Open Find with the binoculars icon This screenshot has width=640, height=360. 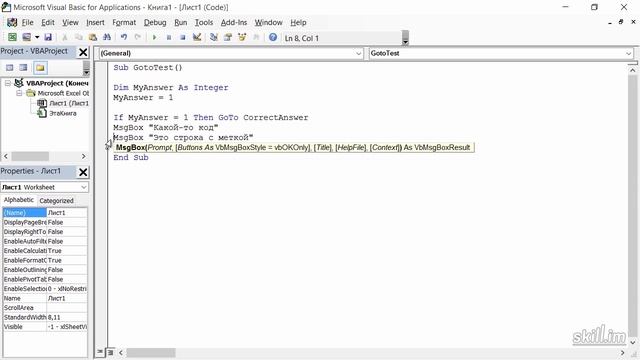coord(107,38)
